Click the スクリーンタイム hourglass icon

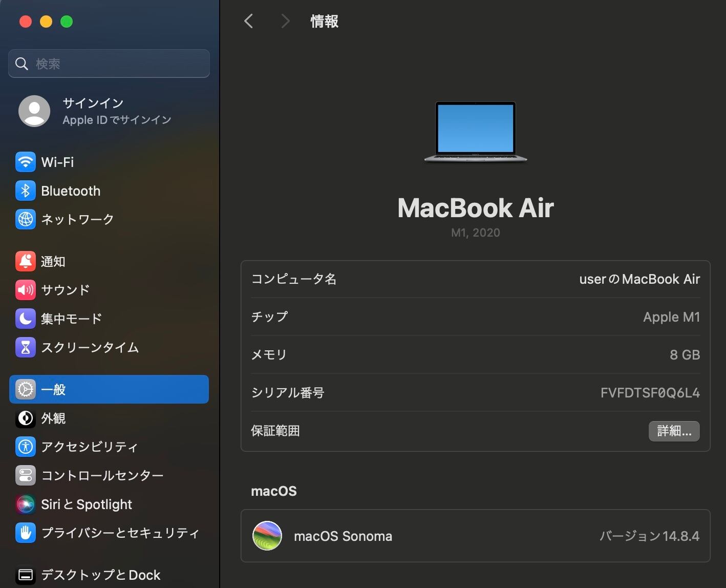25,347
